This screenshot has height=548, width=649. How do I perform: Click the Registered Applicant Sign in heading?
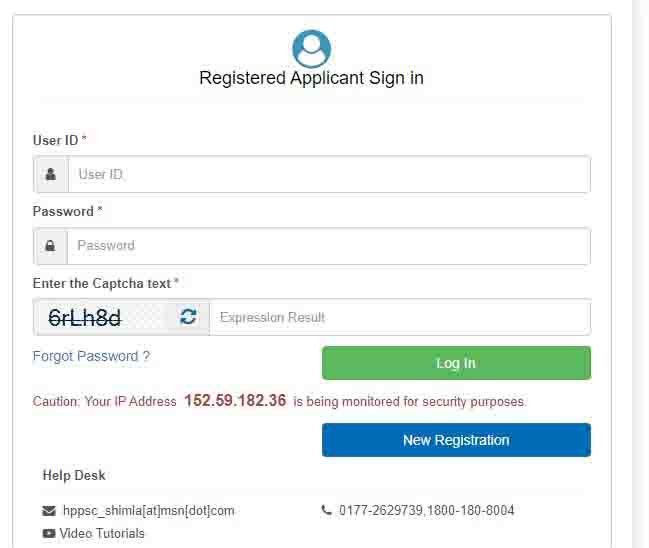coord(311,78)
